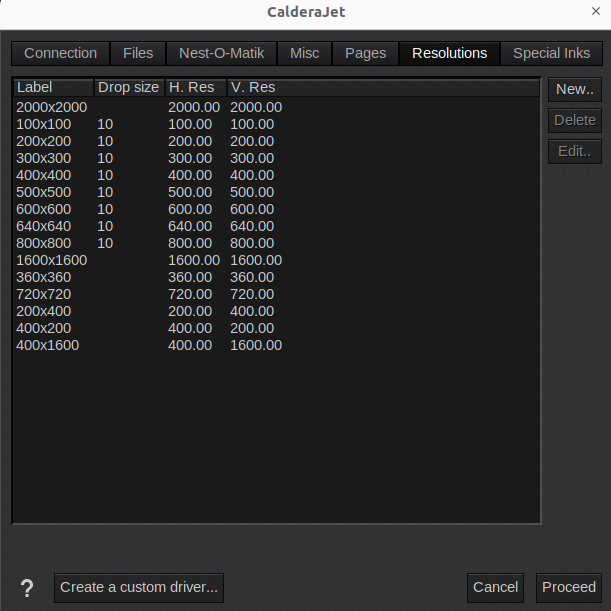This screenshot has width=611, height=611.
Task: Select the 720x720 resolution row
Action: coord(44,294)
